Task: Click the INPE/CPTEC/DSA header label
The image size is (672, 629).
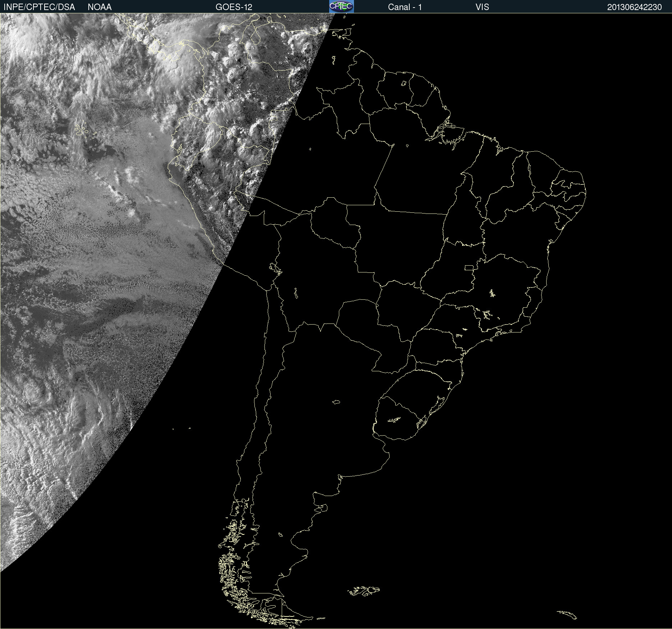Action: (39, 7)
